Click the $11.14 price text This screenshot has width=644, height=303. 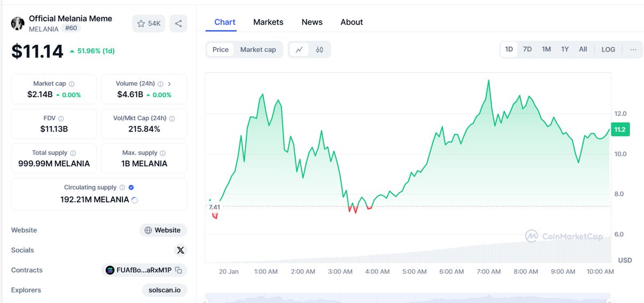[38, 51]
